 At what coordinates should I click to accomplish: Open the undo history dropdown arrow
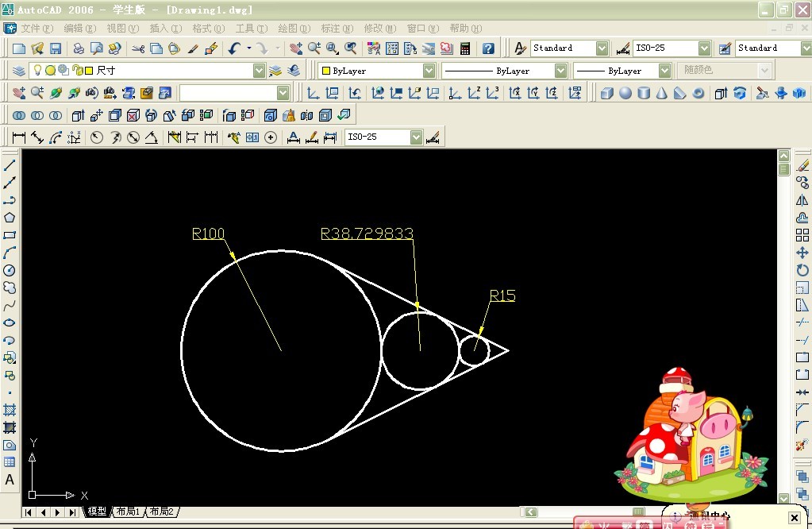249,48
